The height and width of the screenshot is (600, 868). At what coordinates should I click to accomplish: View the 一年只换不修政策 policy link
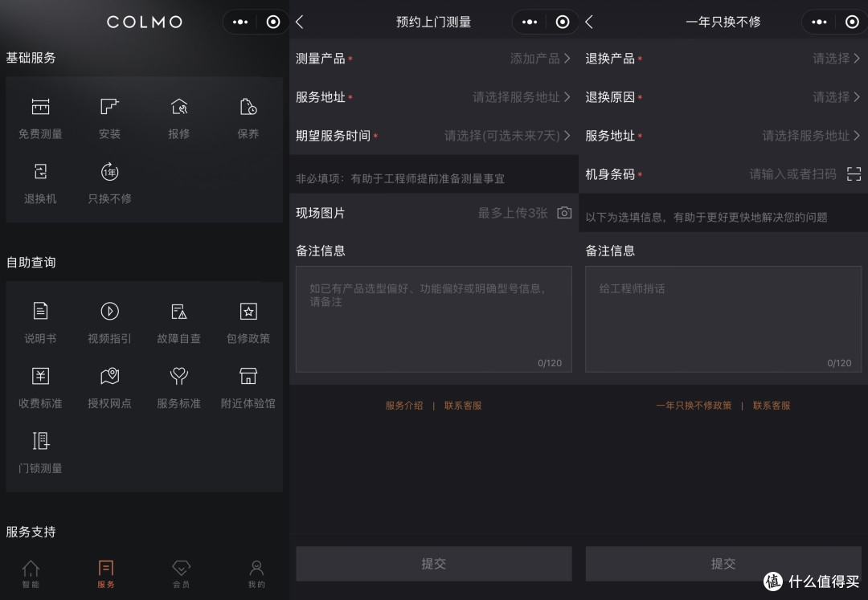coord(693,406)
